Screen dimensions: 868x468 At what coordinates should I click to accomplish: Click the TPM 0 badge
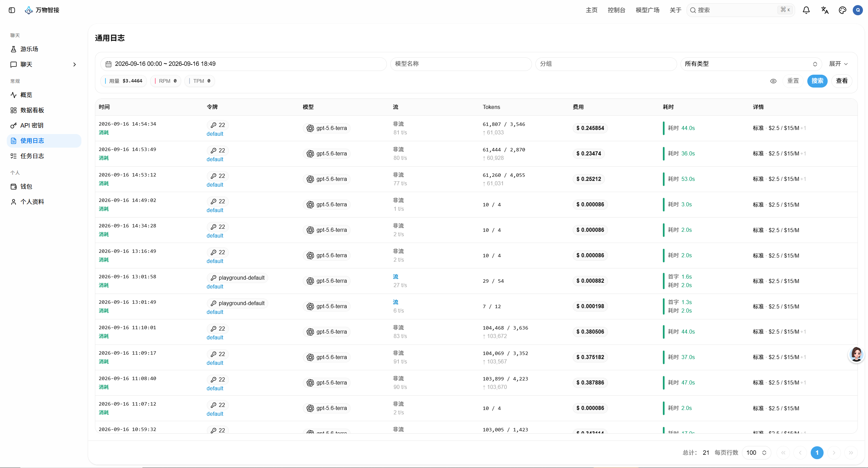[200, 81]
